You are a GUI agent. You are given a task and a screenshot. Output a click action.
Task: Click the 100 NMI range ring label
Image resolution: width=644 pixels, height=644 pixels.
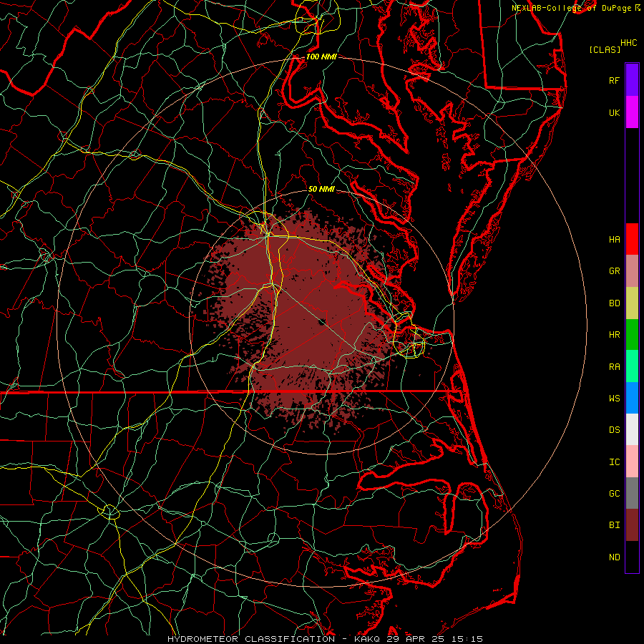pyautogui.click(x=321, y=57)
